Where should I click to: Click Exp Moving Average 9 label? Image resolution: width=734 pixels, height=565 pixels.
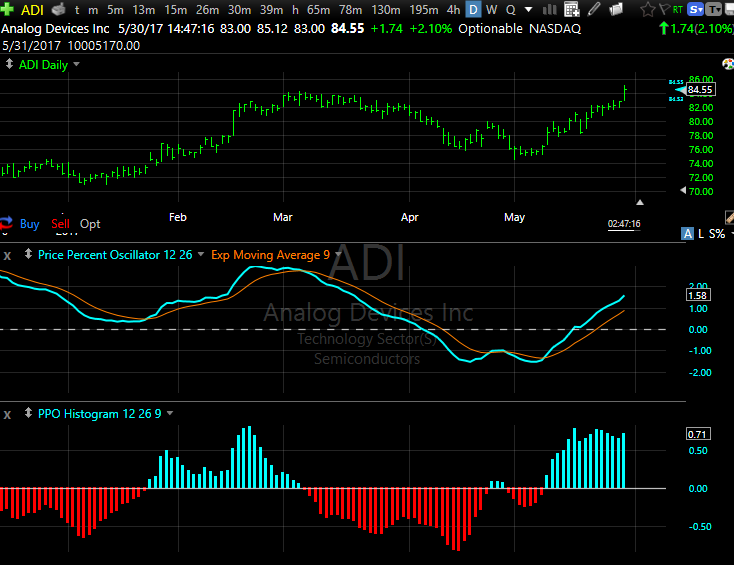[x=270, y=255]
